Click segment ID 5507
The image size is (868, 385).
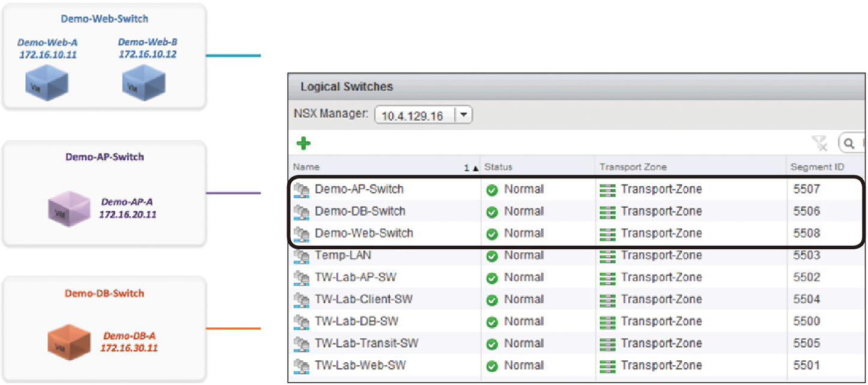pos(806,189)
